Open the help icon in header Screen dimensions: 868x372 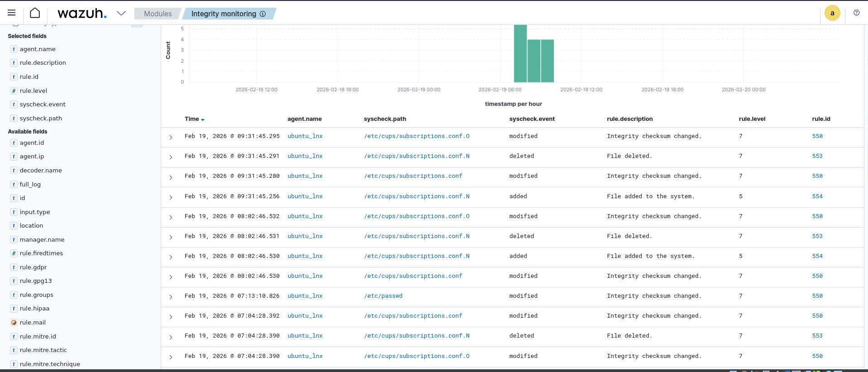[856, 13]
